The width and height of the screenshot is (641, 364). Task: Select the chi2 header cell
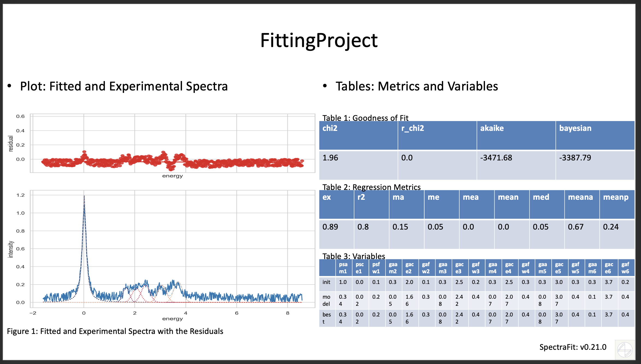coord(358,135)
